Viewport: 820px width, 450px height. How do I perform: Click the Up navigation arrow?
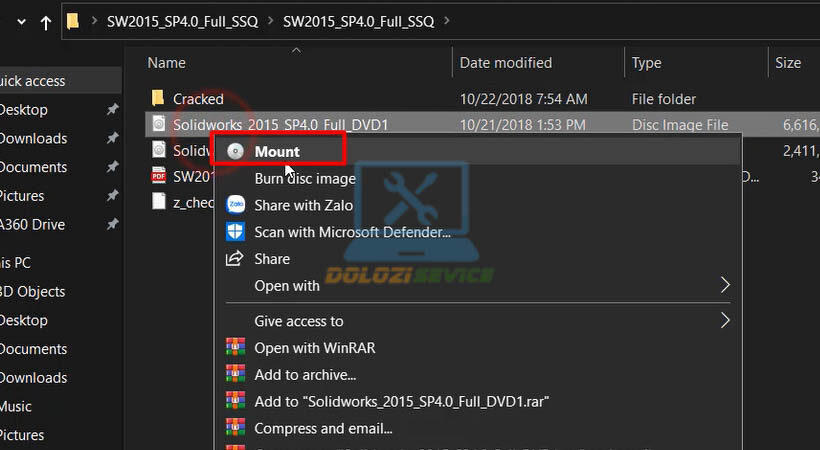click(x=46, y=22)
